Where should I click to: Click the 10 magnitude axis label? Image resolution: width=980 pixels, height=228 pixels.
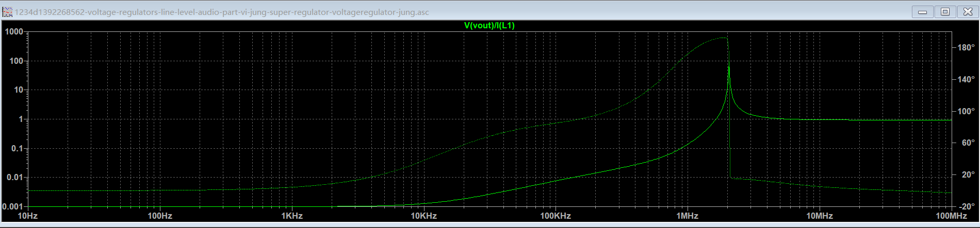click(19, 90)
